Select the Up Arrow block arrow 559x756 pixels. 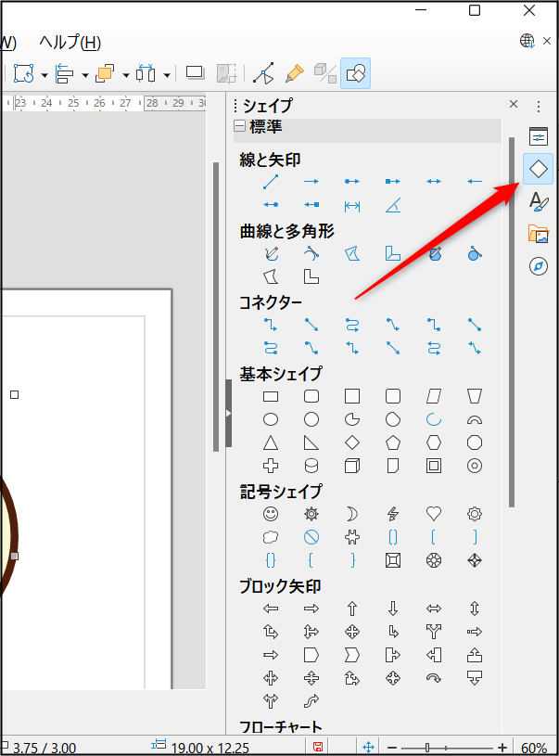[352, 609]
